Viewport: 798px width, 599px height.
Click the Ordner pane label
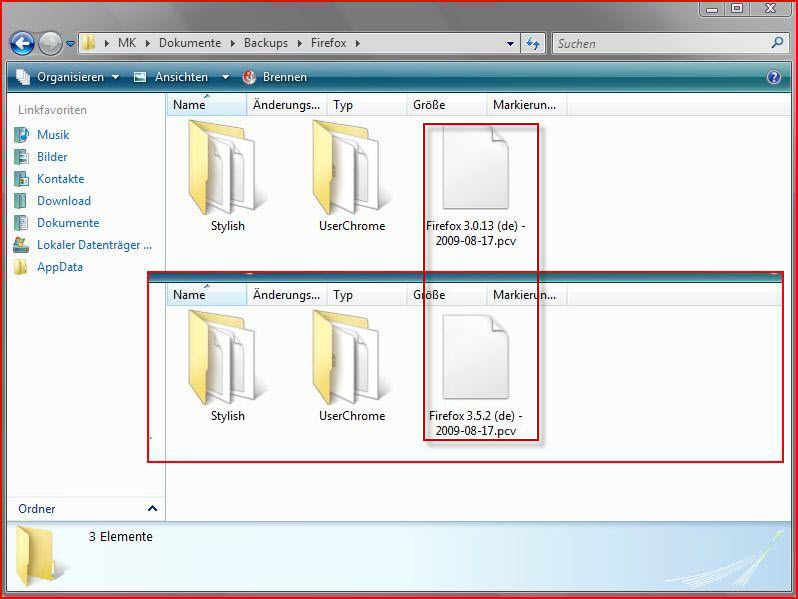tap(37, 509)
